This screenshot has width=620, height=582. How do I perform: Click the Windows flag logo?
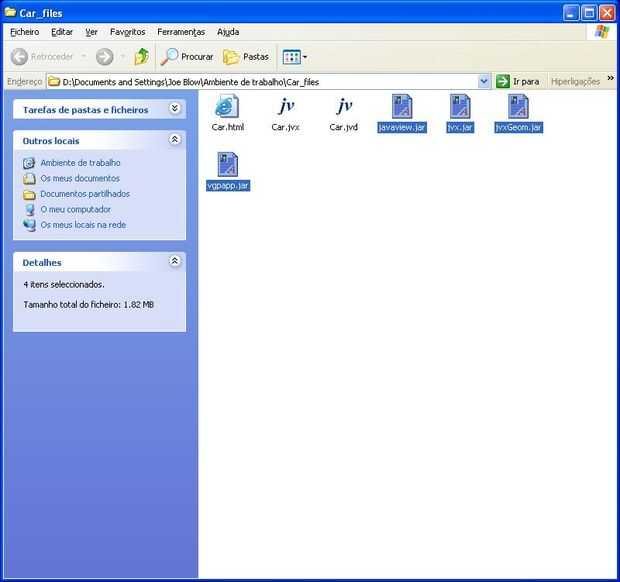[601, 32]
